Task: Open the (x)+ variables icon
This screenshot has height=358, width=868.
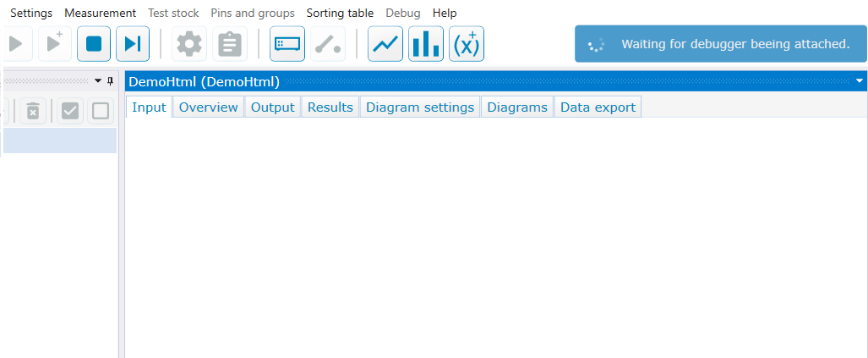Action: pyautogui.click(x=467, y=44)
